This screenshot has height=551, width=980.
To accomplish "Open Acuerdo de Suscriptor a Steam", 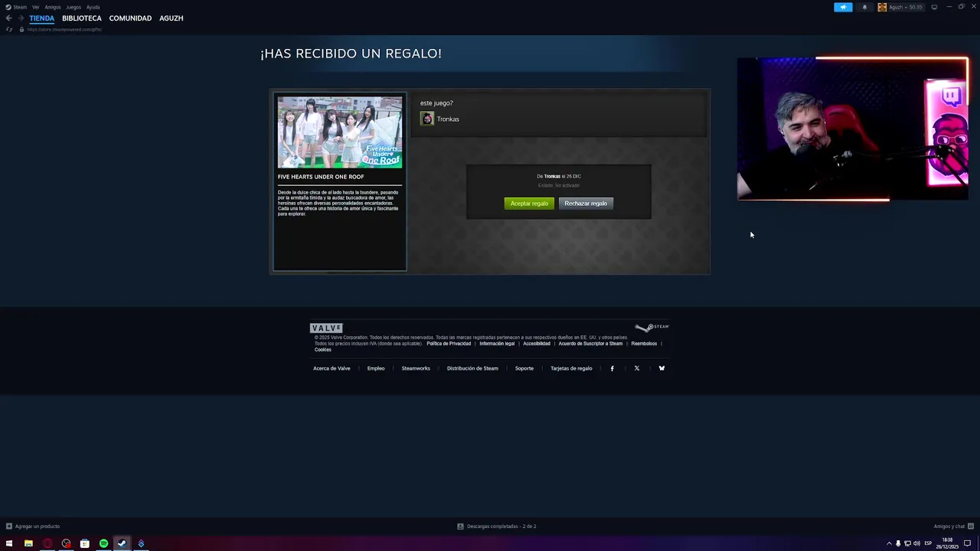I will pos(590,344).
